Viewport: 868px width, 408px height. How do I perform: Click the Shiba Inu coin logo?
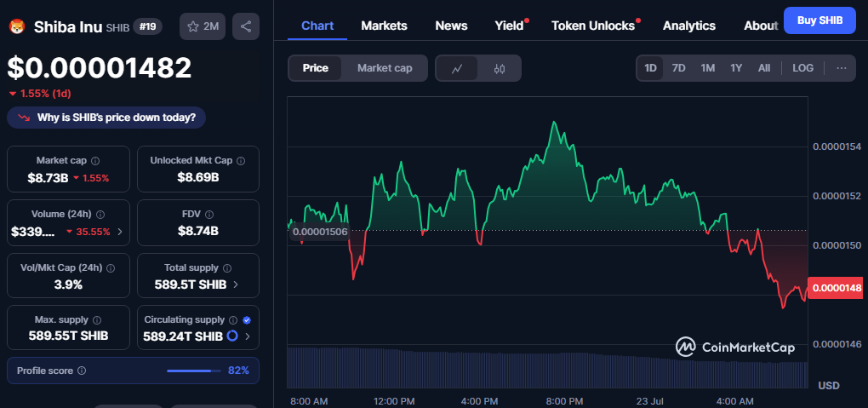17,26
